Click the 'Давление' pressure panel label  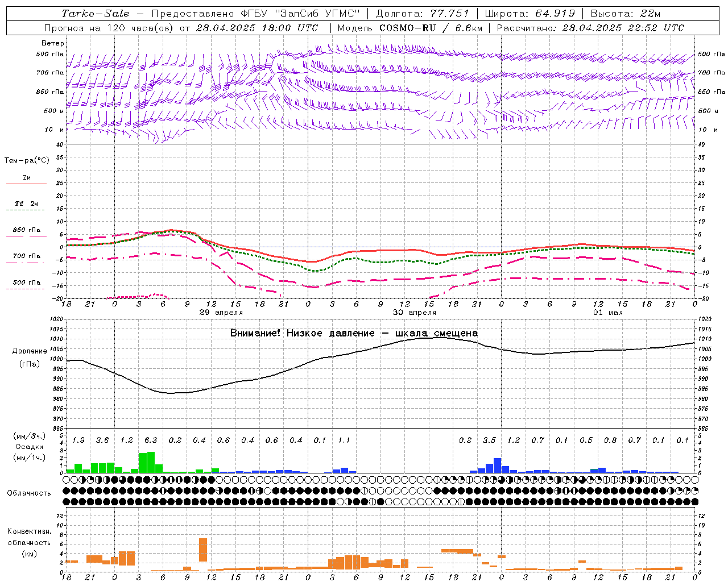point(30,351)
